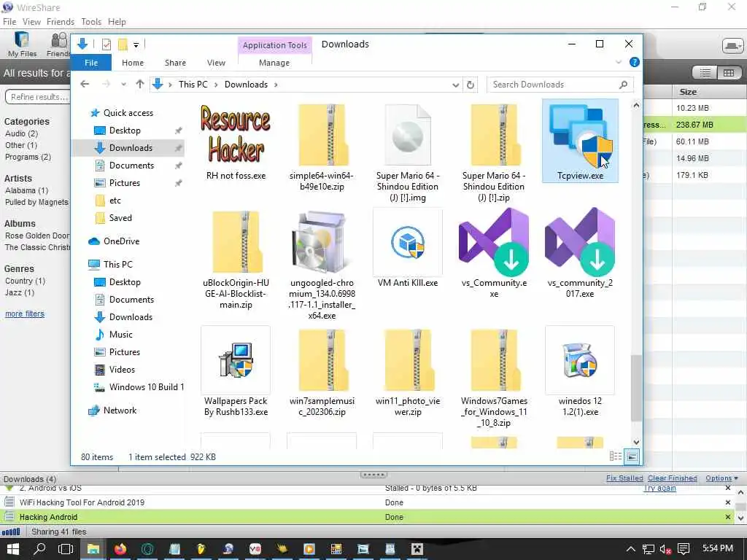Open recent locations dropdown arrow
This screenshot has width=747, height=560.
[x=123, y=85]
